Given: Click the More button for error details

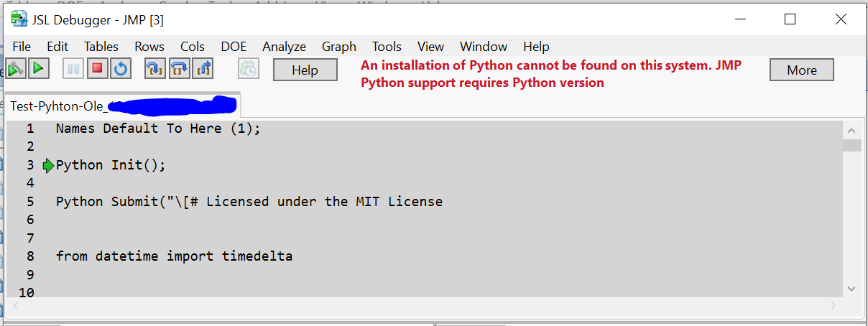Looking at the screenshot, I should pos(801,70).
